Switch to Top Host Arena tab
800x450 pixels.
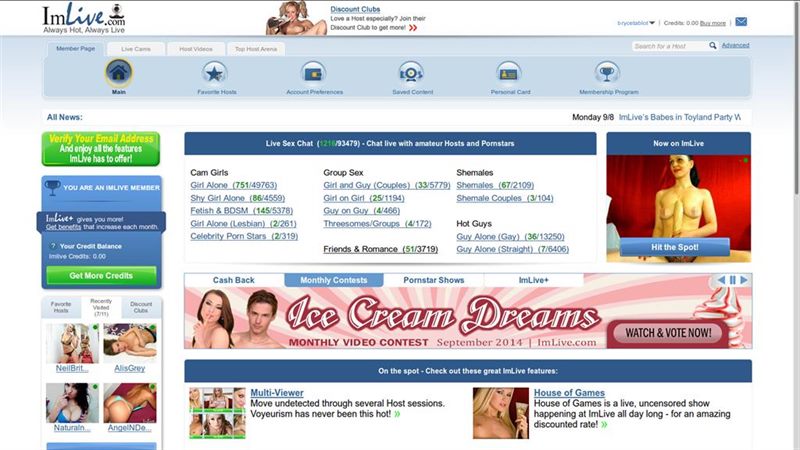click(x=256, y=49)
